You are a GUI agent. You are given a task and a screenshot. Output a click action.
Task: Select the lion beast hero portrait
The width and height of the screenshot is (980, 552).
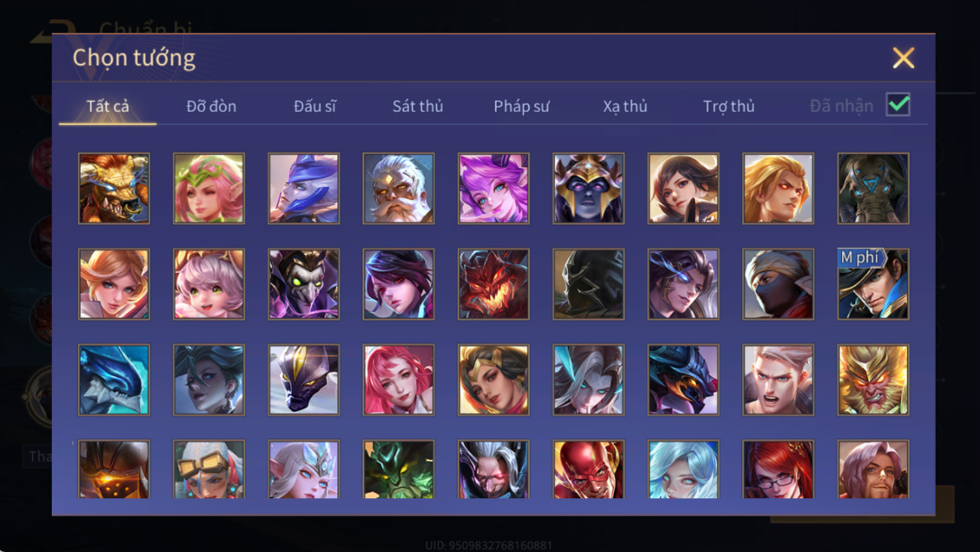click(114, 188)
